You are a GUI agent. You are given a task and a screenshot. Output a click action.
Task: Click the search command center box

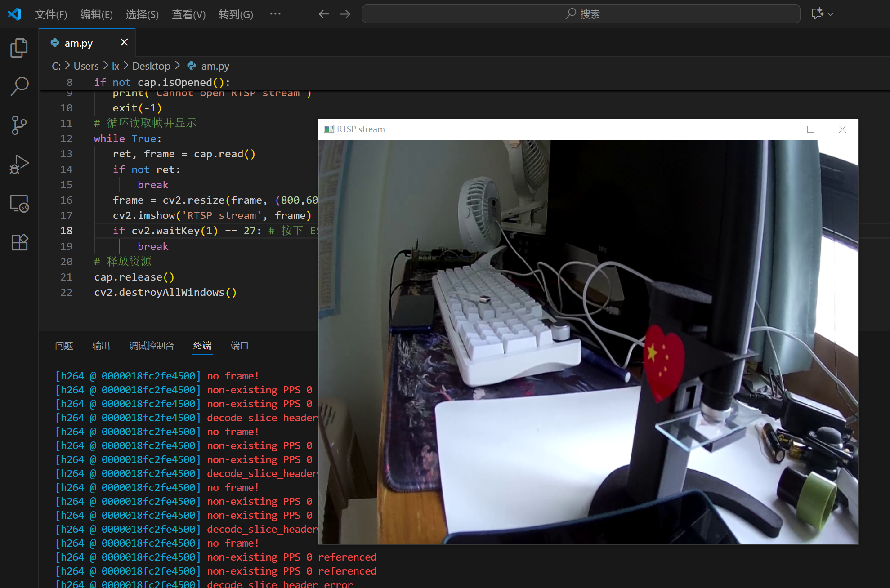pos(581,14)
